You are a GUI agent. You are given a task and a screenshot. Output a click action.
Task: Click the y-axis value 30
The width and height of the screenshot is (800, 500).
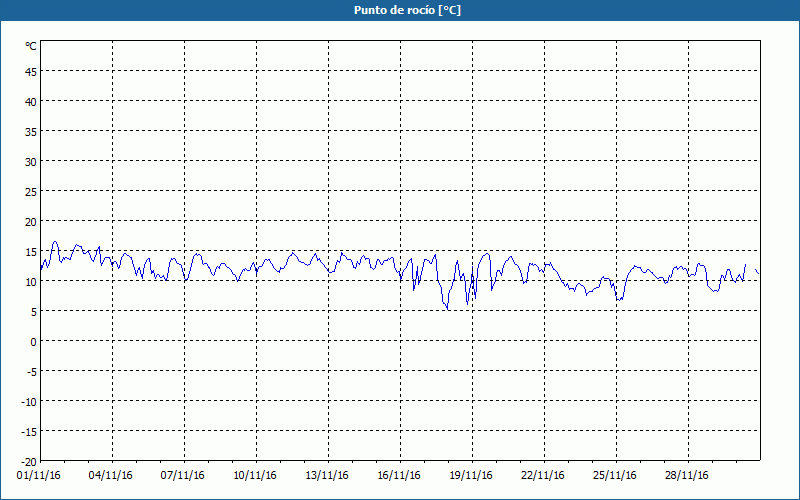pos(31,162)
